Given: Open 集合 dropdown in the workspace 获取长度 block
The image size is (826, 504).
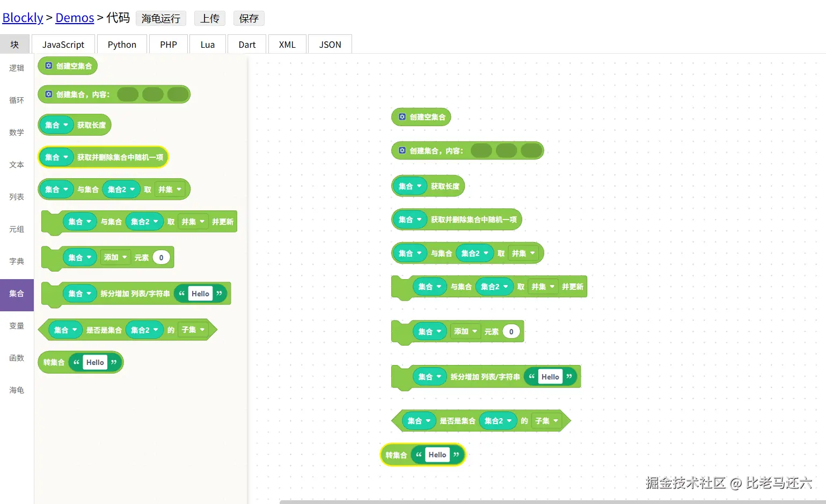Looking at the screenshot, I should [411, 186].
